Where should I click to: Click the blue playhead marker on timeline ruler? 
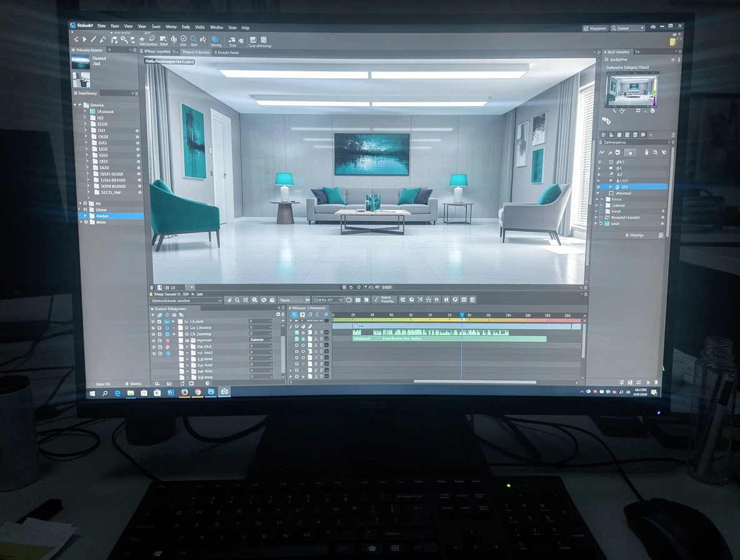(462, 316)
